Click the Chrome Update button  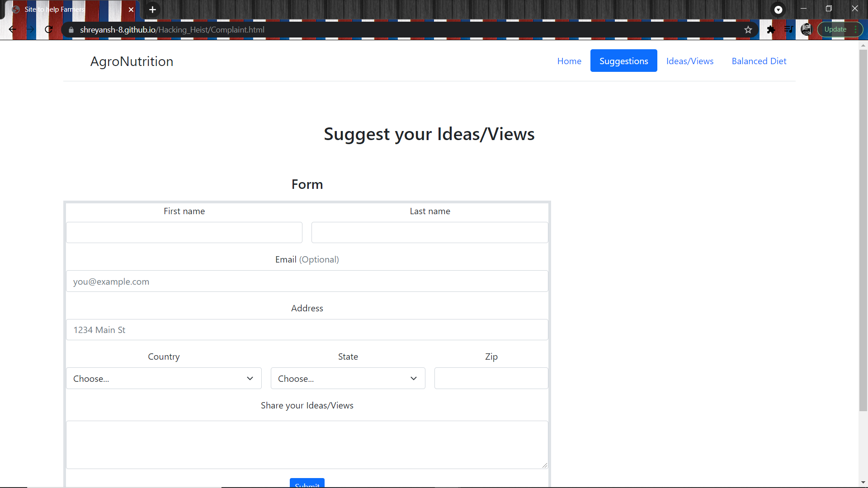tap(835, 29)
